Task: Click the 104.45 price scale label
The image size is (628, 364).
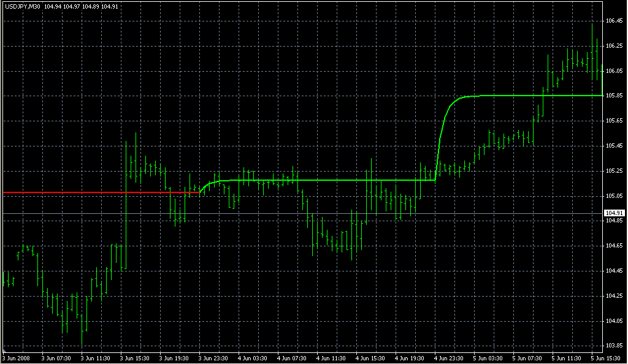Action: (614, 271)
